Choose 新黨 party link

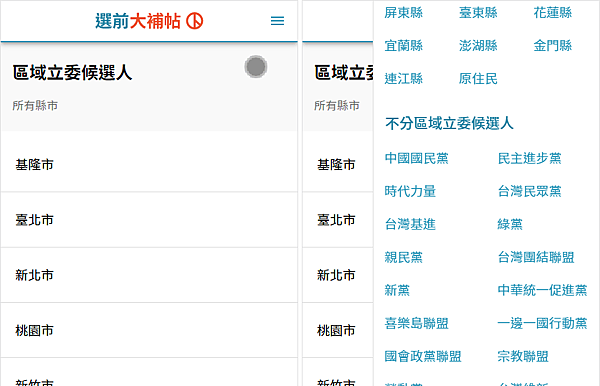coord(397,290)
